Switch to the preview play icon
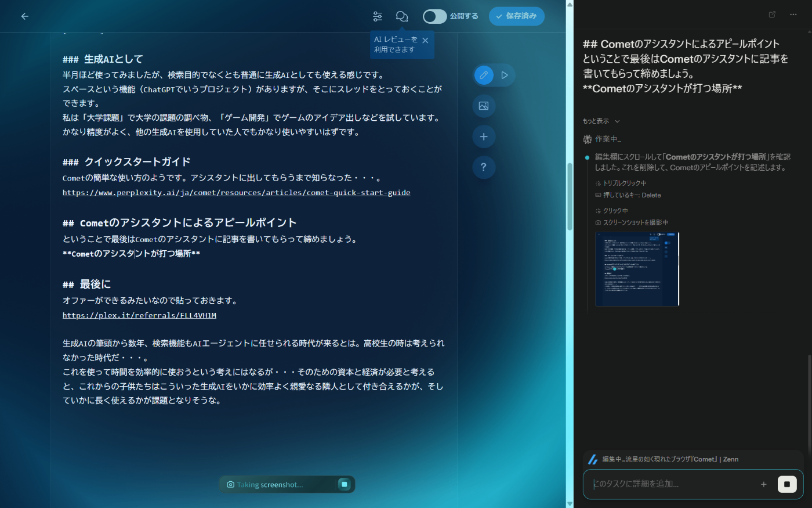 point(505,75)
